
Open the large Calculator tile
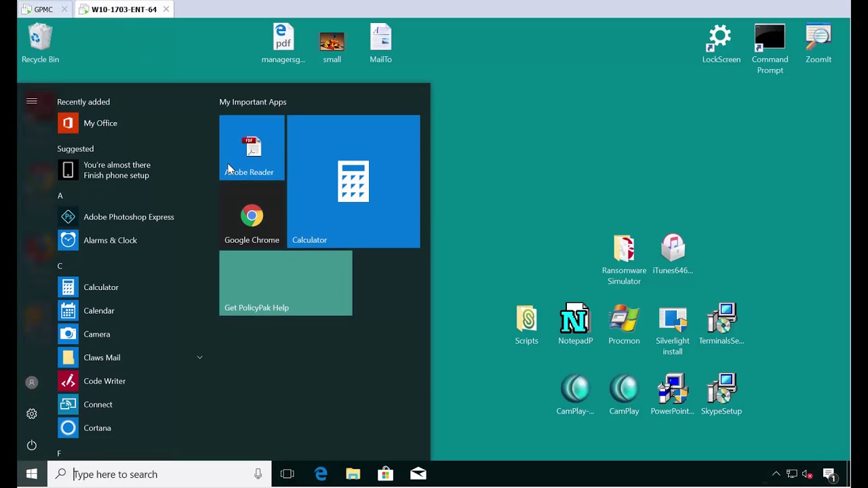(353, 182)
